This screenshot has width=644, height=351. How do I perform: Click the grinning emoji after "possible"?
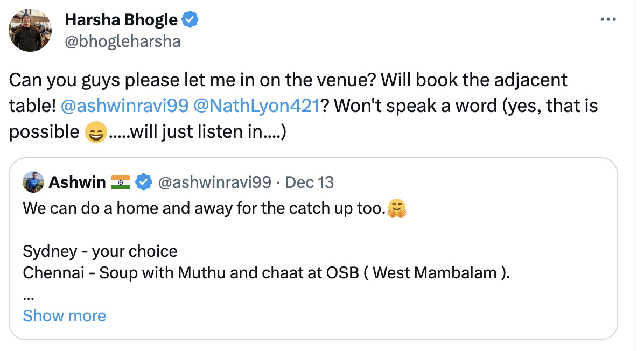pyautogui.click(x=96, y=132)
